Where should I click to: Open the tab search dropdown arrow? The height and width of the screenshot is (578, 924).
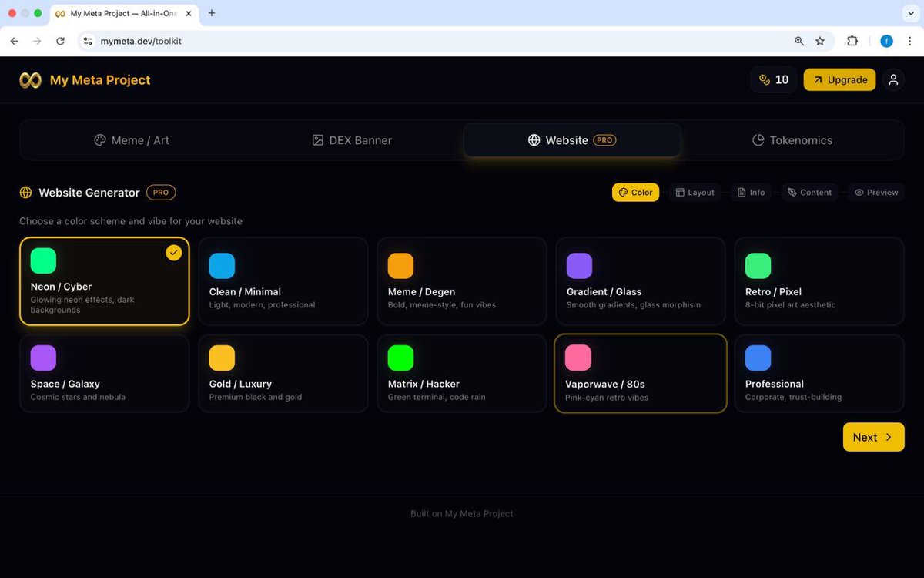point(912,13)
